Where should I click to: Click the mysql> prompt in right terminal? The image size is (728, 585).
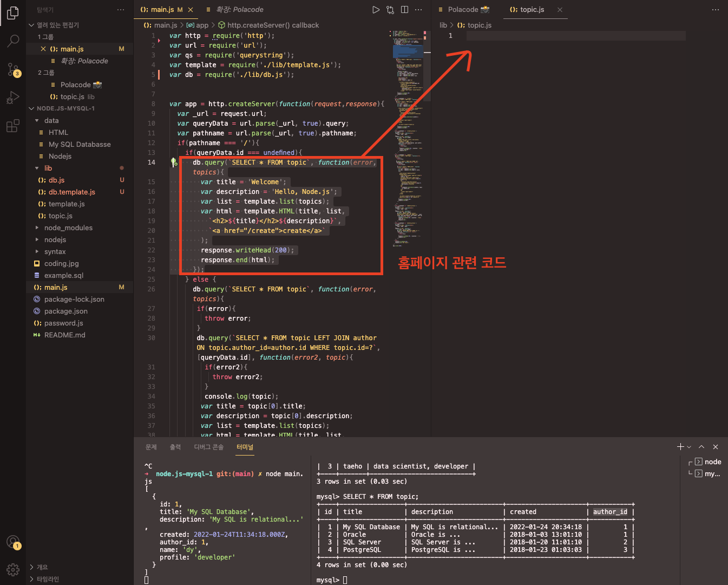click(327, 580)
